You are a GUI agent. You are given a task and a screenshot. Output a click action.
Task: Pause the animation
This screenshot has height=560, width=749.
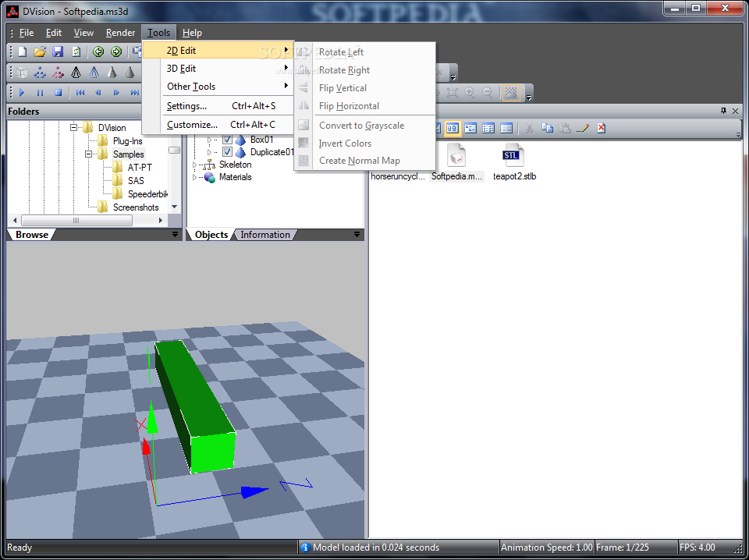click(40, 93)
